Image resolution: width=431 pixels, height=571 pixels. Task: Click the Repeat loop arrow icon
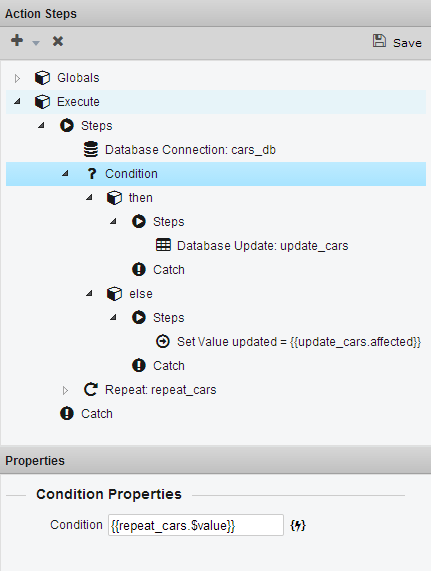[x=91, y=389]
